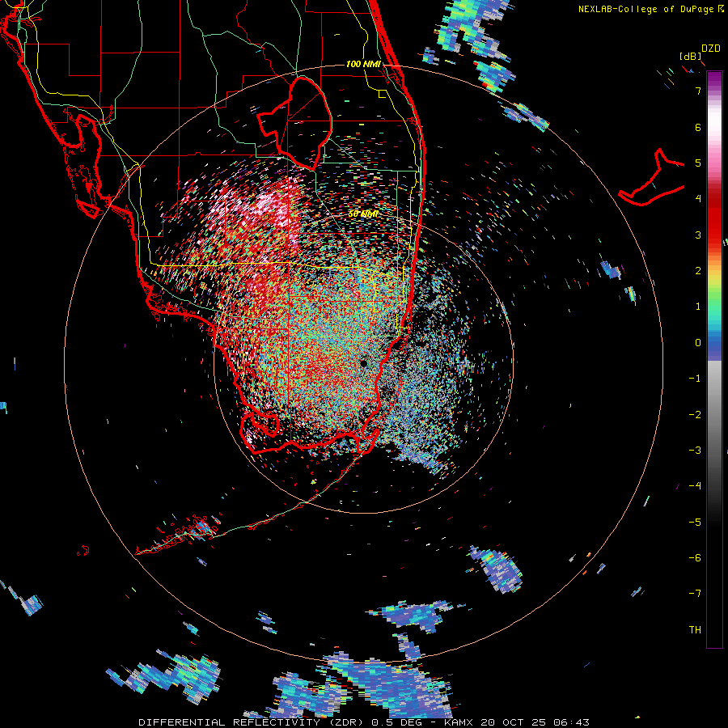Click the "TH" threshold label on scale

[x=695, y=630]
